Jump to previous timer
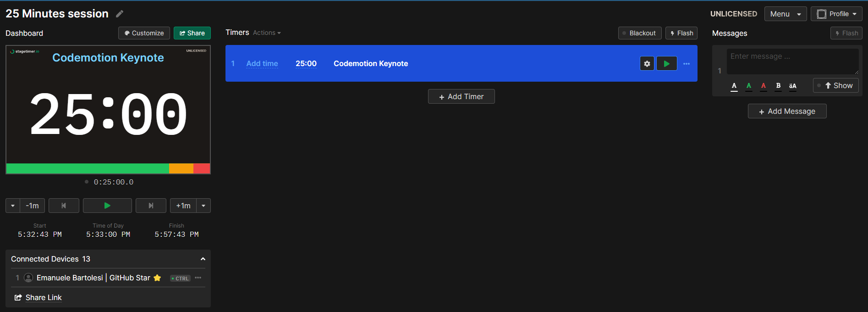 tap(64, 206)
